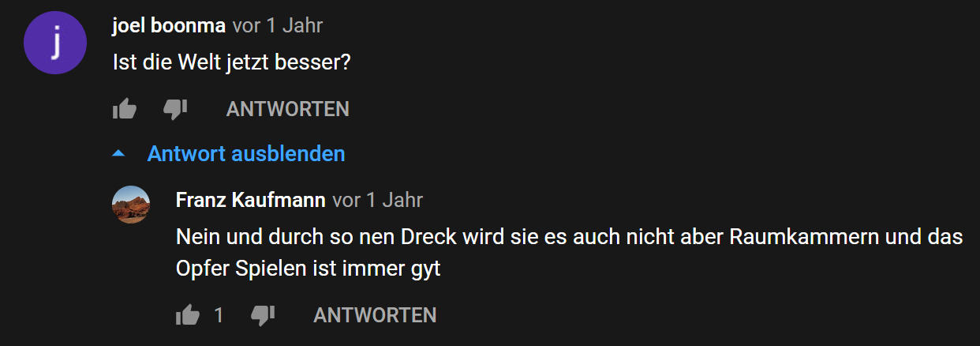
Task: Click reply line 'Opfer Spielen ist immer gyt'
Action: click(308, 269)
